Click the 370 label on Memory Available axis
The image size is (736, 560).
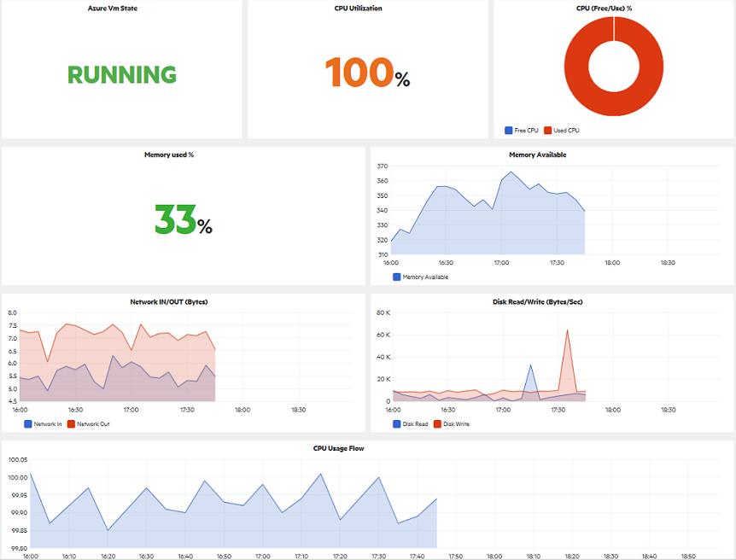(x=383, y=166)
